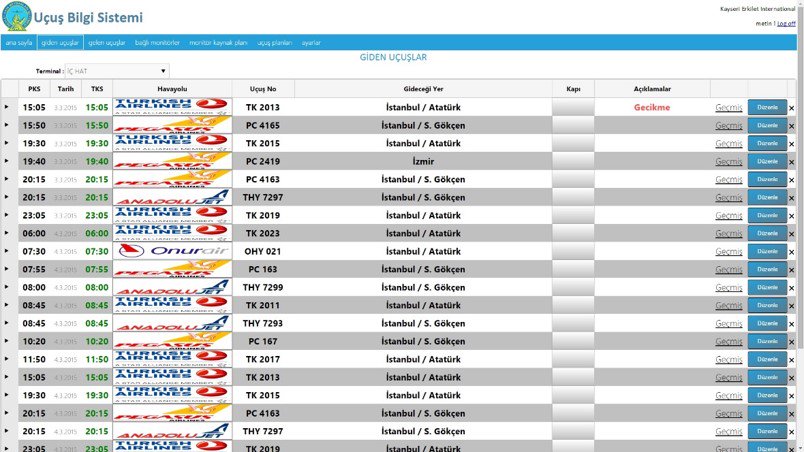Expand the TK 2011 row arrow
The width and height of the screenshot is (804, 452).
click(x=7, y=304)
